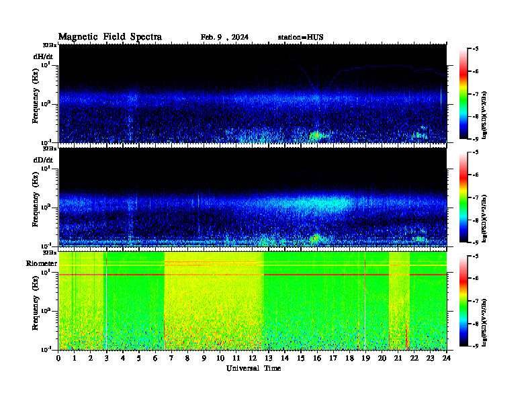Click the Riometer panel color scale bar

click(x=463, y=301)
